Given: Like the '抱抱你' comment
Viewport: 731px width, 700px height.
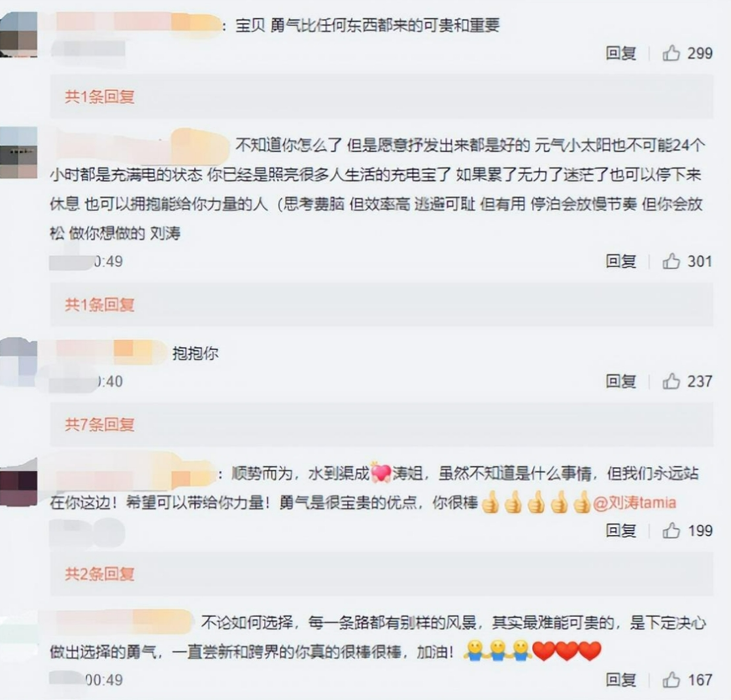Looking at the screenshot, I should [x=671, y=381].
